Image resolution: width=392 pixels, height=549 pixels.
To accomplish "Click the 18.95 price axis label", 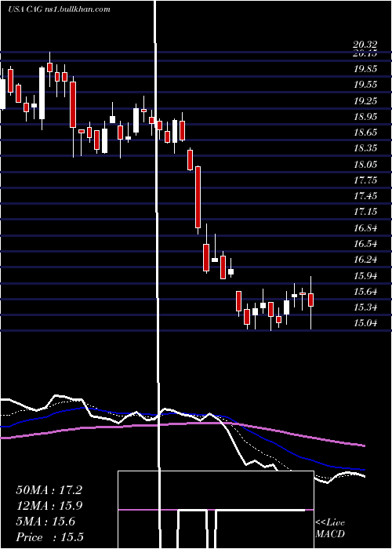I will pos(365,117).
